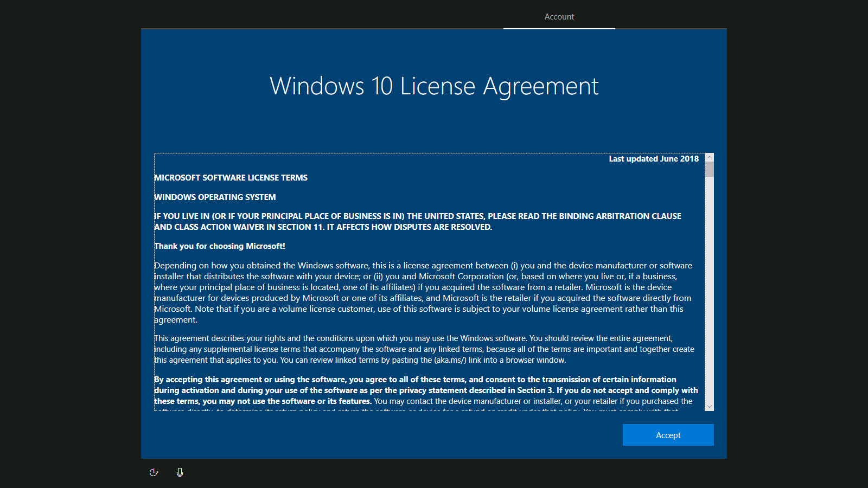Click the "Section 3" privacy statement reference

pyautogui.click(x=535, y=390)
